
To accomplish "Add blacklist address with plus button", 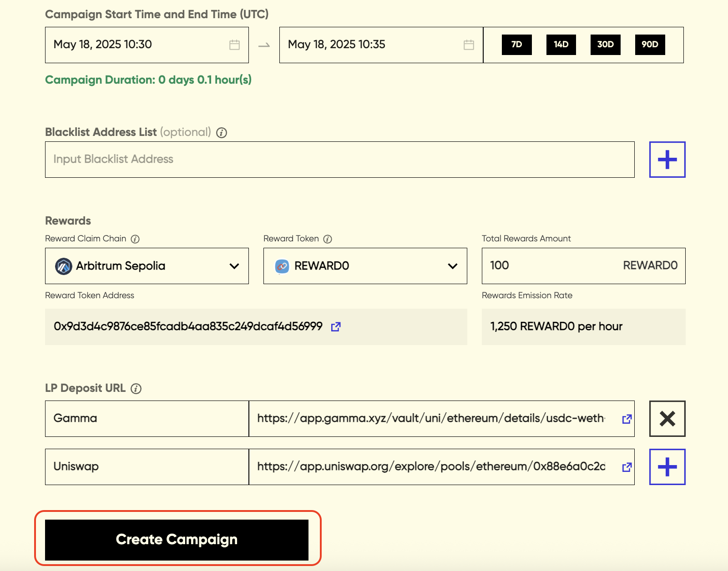I will 667,160.
